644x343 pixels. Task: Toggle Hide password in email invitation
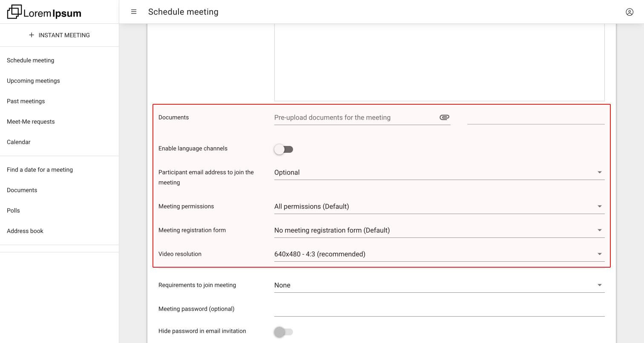tap(284, 332)
